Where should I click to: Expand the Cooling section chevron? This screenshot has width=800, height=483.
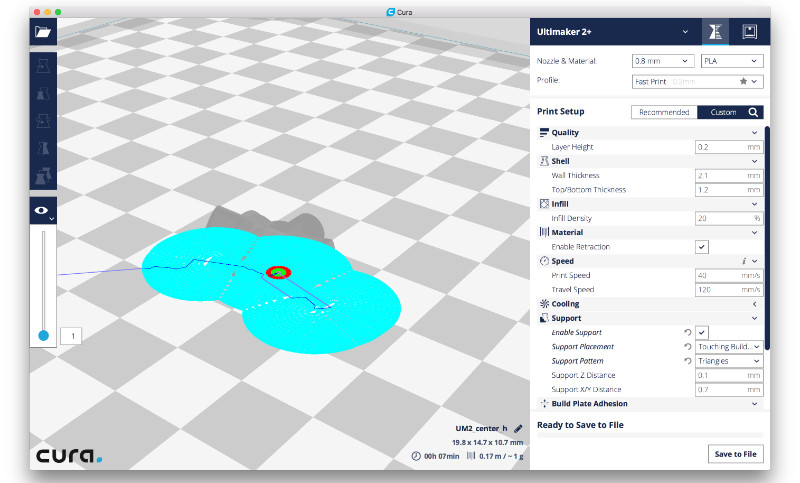point(755,304)
